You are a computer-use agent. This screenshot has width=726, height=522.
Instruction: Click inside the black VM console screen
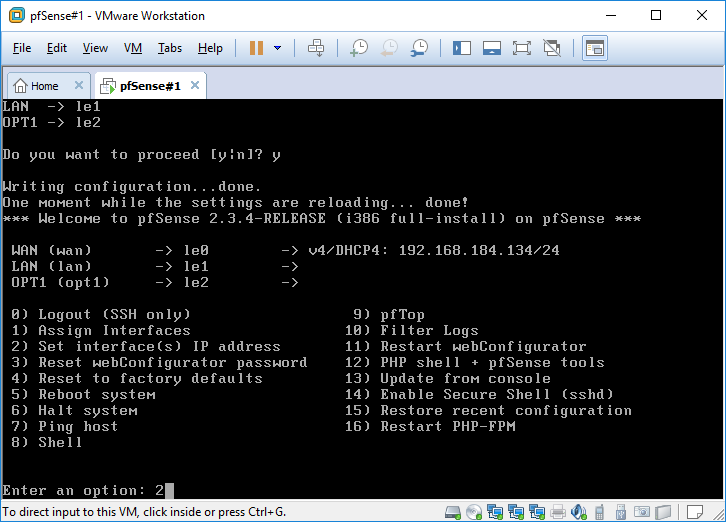pyautogui.click(x=362, y=299)
